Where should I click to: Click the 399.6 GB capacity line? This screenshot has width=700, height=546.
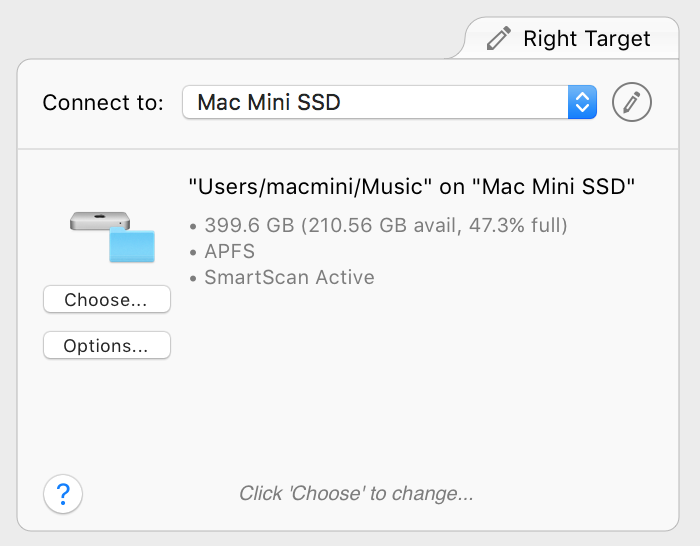click(385, 225)
